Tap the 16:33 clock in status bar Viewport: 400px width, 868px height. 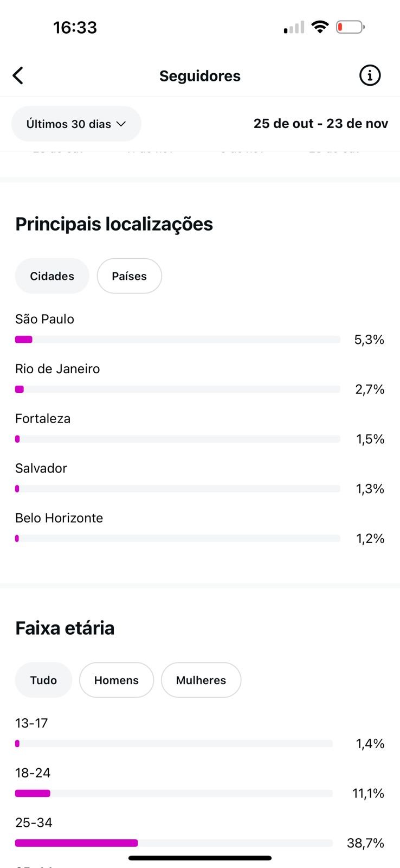click(75, 27)
